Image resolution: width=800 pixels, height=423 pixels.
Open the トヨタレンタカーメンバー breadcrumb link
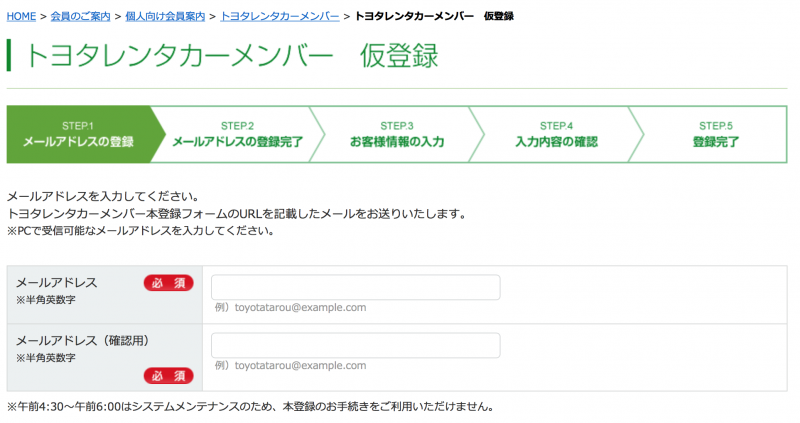[280, 16]
